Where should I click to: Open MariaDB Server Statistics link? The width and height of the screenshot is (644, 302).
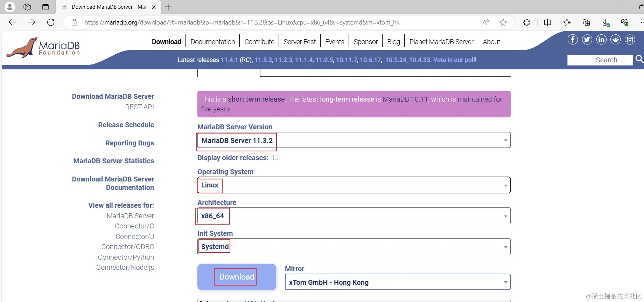(x=113, y=161)
